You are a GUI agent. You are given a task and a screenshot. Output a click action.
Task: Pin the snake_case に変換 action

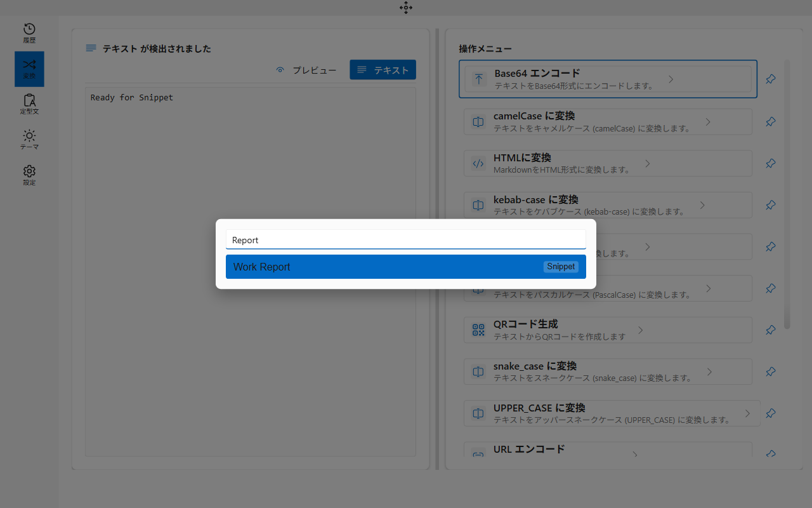point(770,371)
